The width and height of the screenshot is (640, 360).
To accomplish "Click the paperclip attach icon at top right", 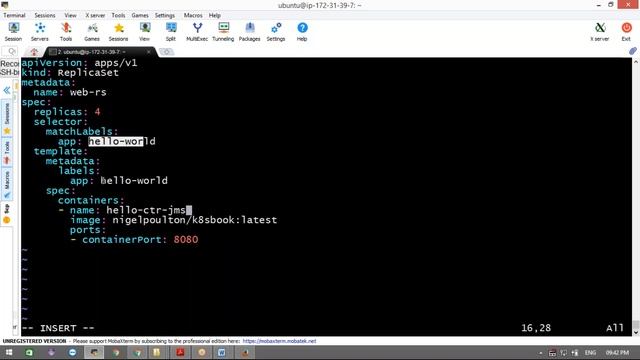I will click(633, 51).
